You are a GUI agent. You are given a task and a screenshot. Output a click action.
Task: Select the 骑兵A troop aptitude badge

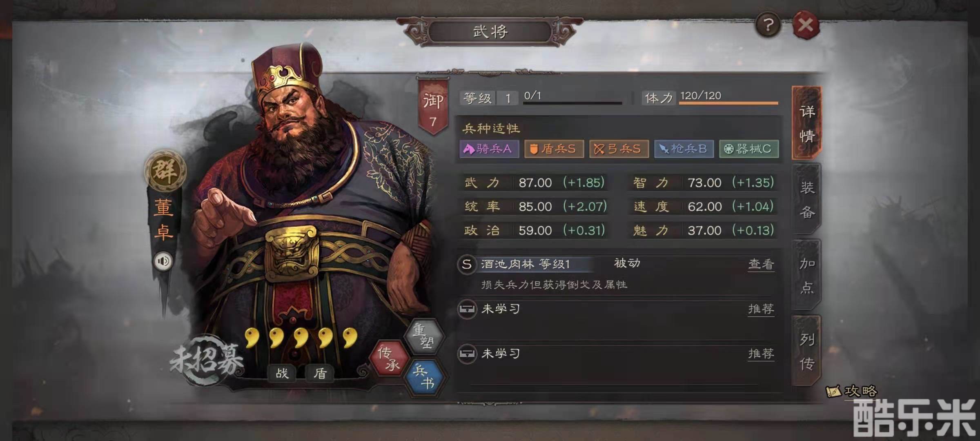pos(489,149)
